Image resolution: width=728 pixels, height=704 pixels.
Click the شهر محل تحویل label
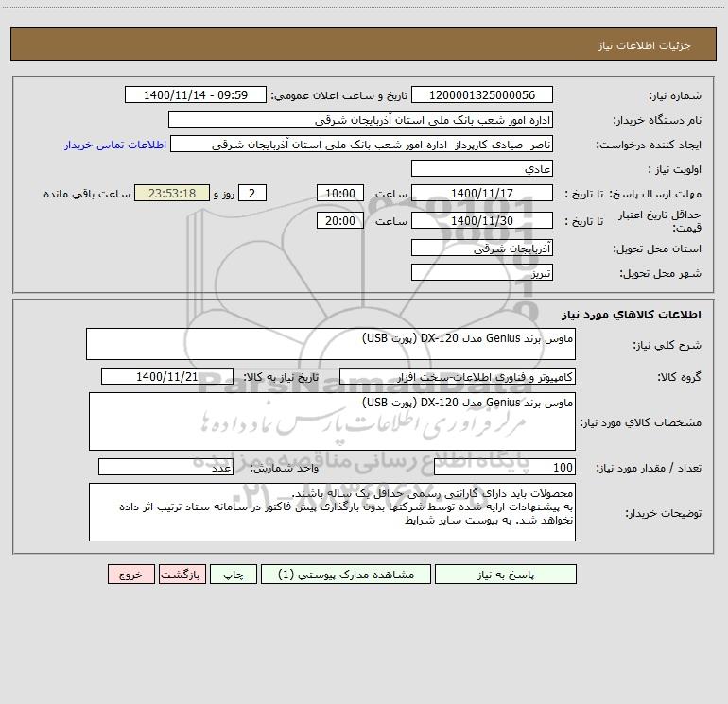pos(661,274)
